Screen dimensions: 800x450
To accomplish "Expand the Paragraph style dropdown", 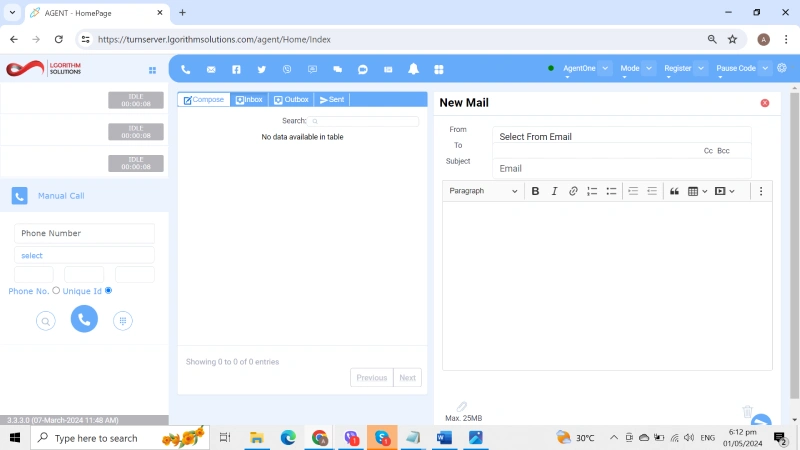I will coord(483,191).
